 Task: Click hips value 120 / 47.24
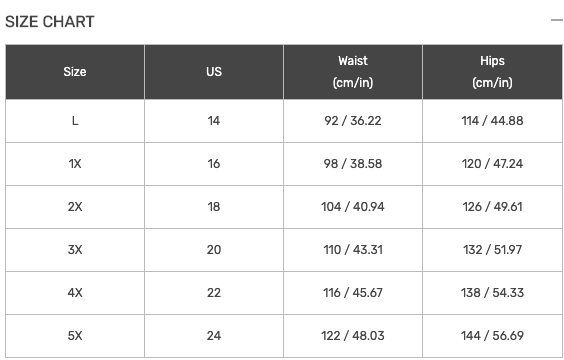(492, 164)
